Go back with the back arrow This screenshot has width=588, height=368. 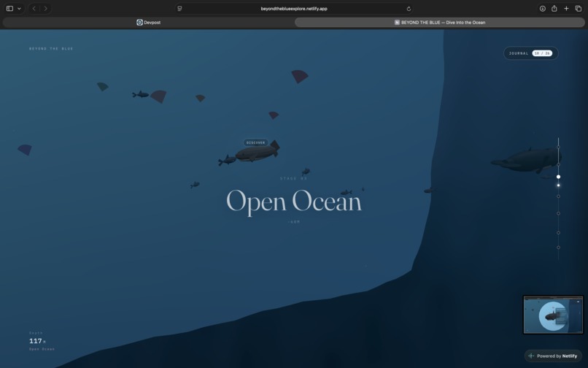(x=34, y=8)
